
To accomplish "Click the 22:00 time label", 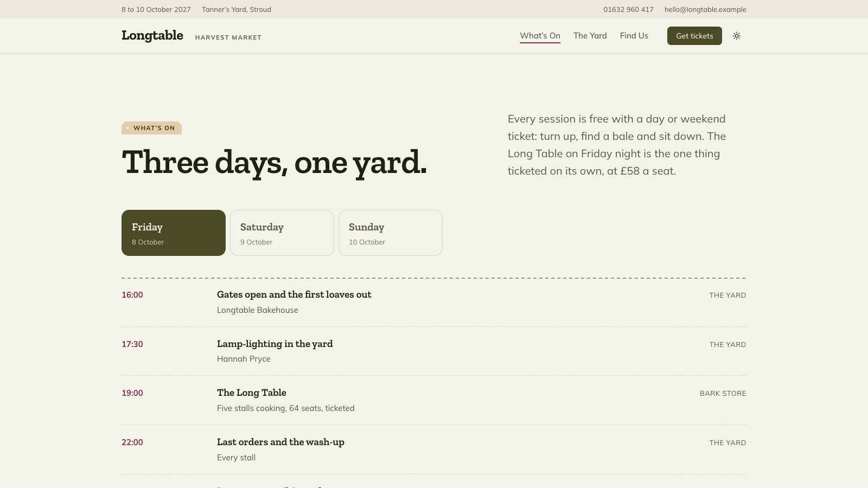I will point(132,442).
